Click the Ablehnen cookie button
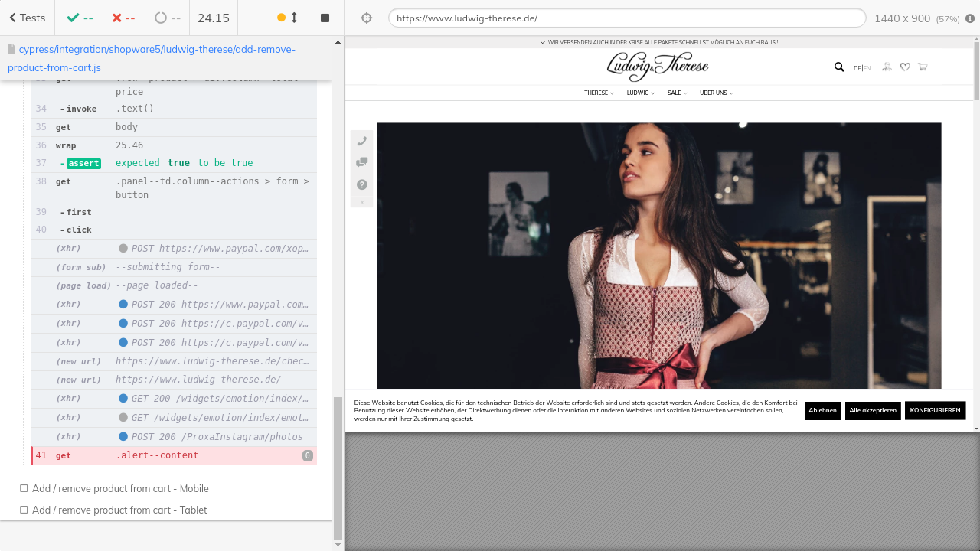This screenshot has width=980, height=551. pyautogui.click(x=822, y=411)
